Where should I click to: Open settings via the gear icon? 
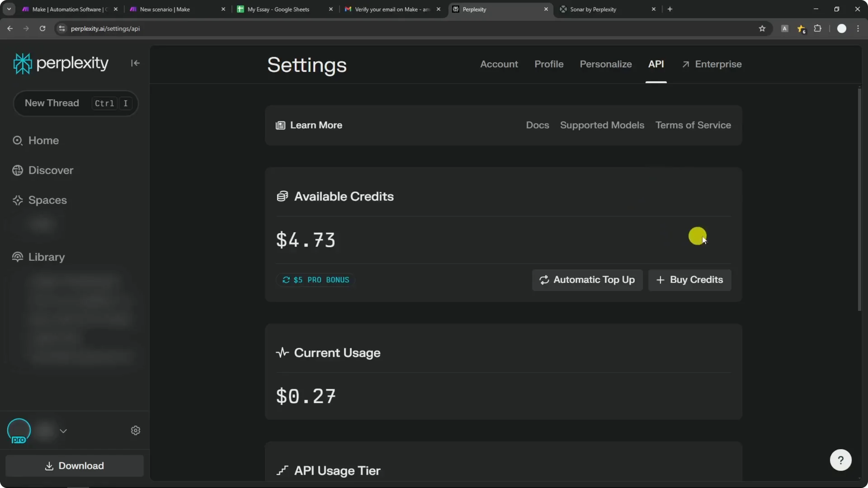click(135, 430)
